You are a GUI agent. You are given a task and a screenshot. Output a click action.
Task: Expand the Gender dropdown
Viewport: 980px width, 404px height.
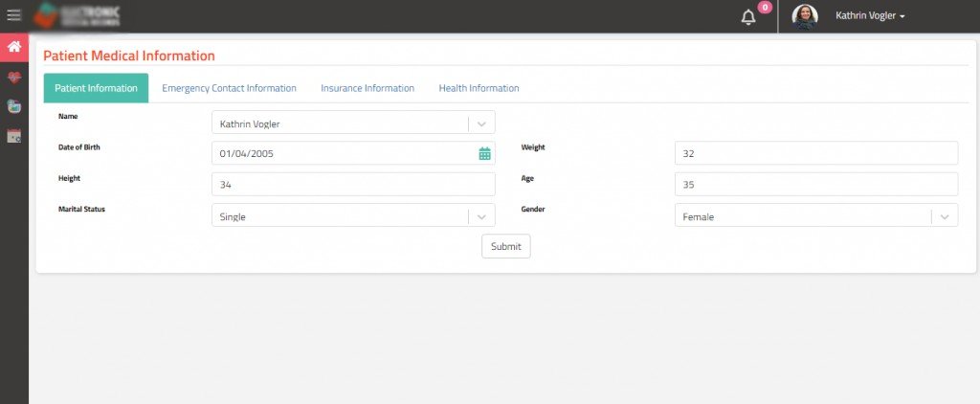click(945, 216)
